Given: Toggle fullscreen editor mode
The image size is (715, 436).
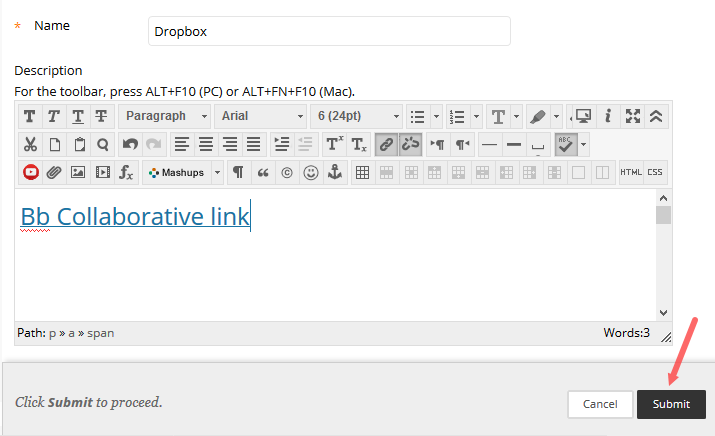Looking at the screenshot, I should (632, 116).
